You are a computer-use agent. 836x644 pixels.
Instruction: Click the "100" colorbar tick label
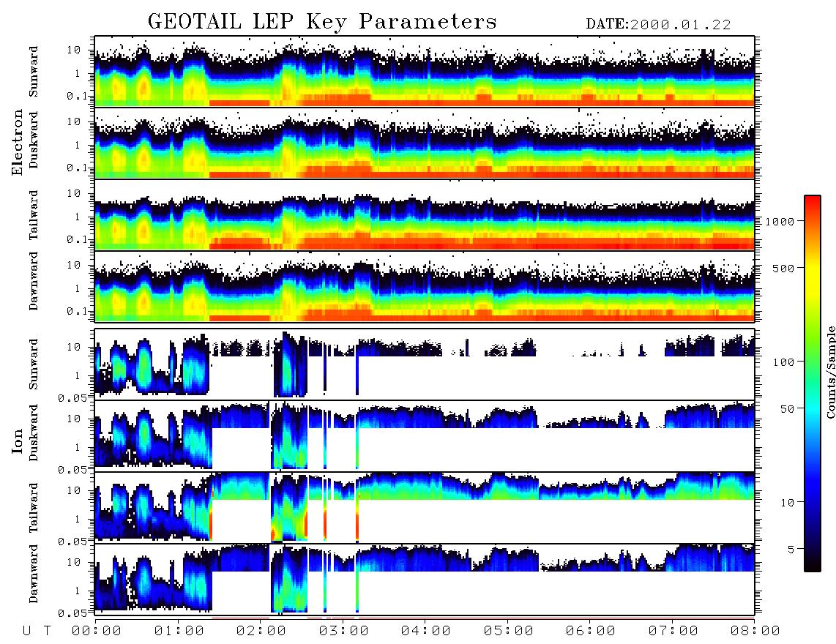tap(783, 362)
